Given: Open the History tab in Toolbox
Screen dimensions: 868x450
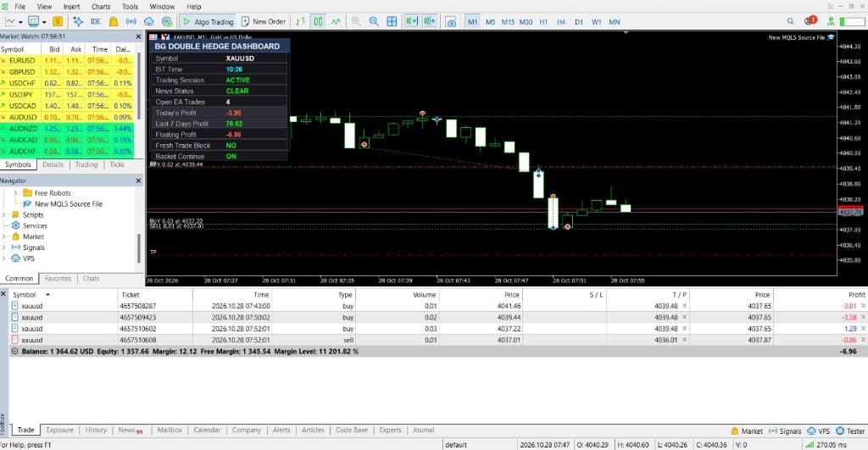Looking at the screenshot, I should pos(96,430).
